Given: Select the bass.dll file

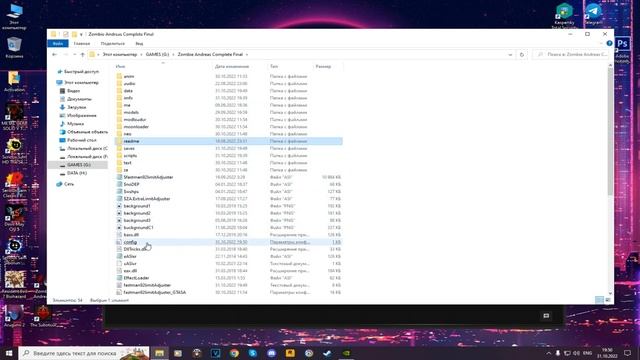Looking at the screenshot, I should point(131,235).
